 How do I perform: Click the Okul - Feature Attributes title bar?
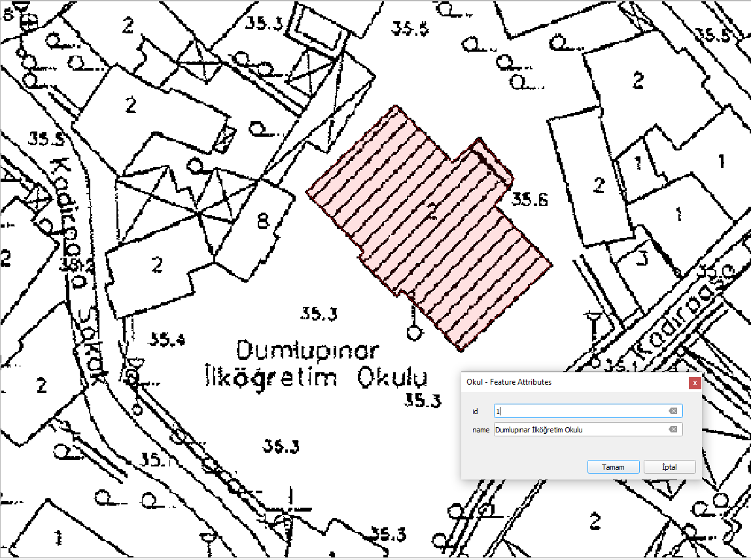pos(575,382)
